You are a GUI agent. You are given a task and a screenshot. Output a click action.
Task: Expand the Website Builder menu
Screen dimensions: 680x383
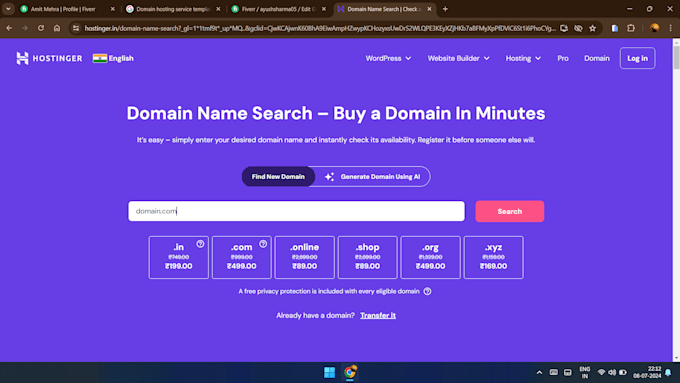(x=458, y=58)
